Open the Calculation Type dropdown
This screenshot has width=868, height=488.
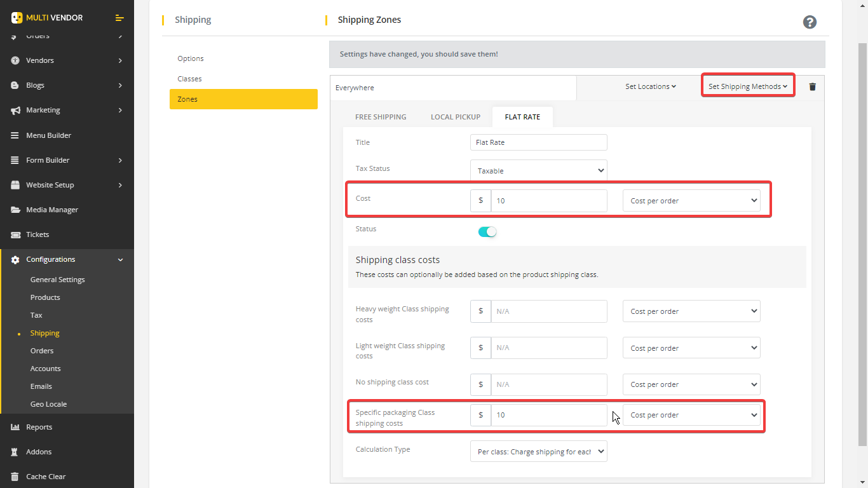538,451
